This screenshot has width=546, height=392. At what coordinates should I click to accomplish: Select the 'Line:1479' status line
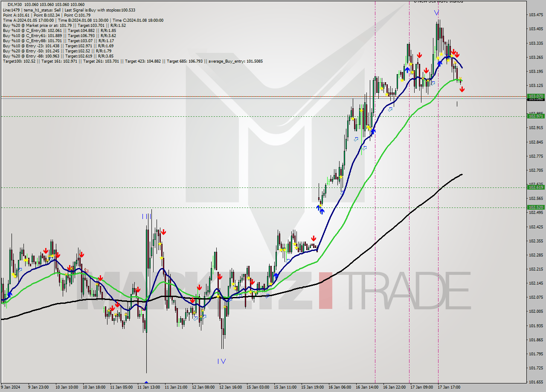(69, 10)
